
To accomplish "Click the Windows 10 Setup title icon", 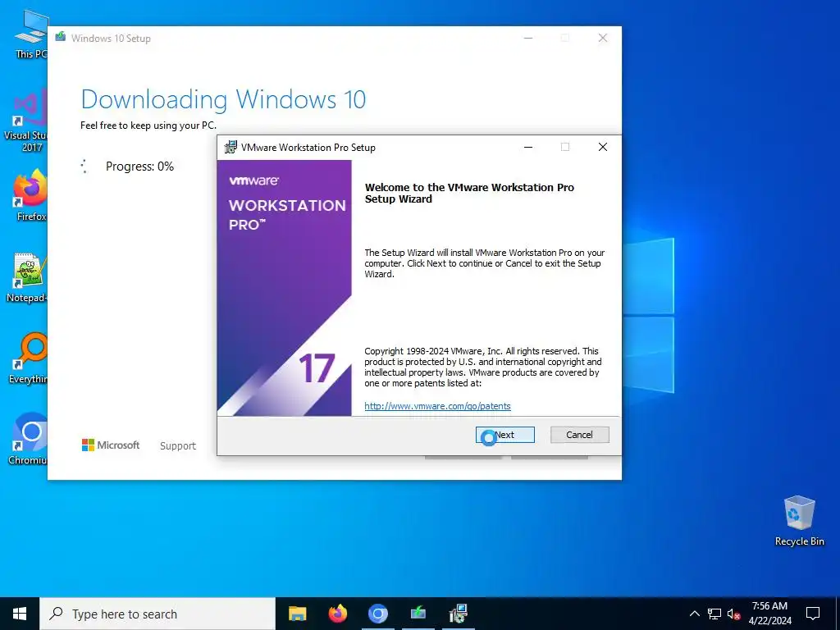I will (61, 38).
